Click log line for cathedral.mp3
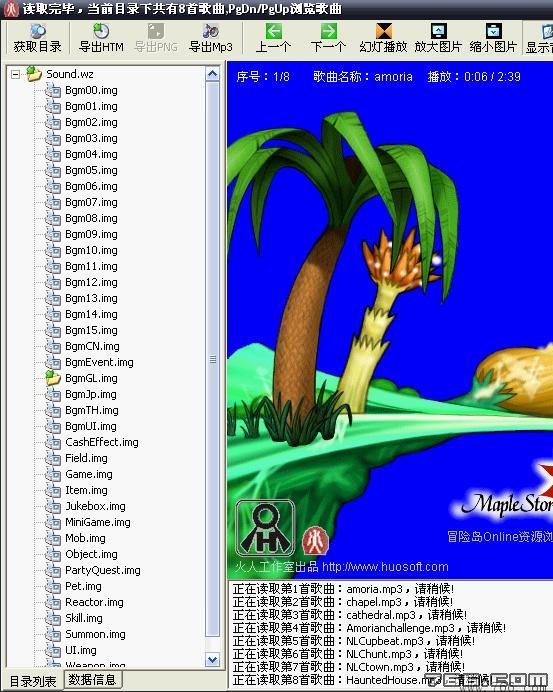553x692 pixels. click(x=350, y=615)
